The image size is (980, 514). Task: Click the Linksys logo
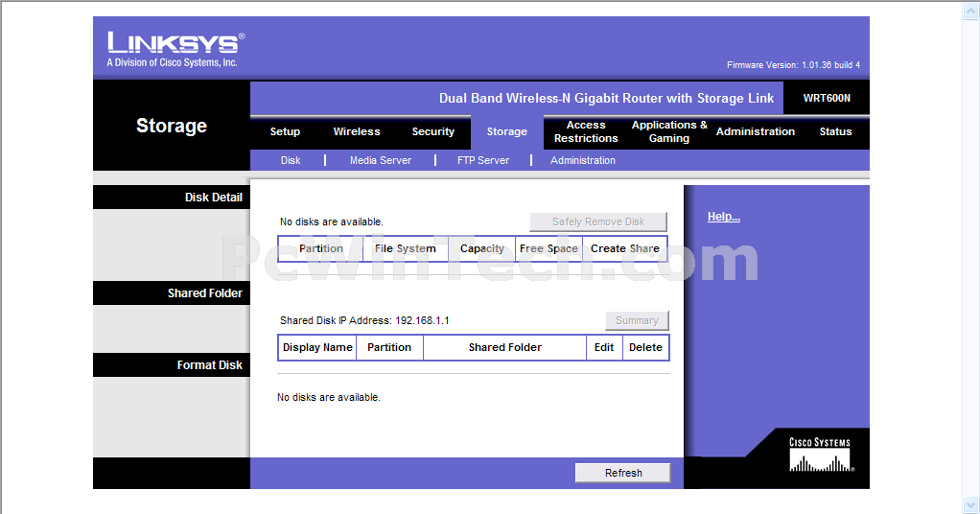pyautogui.click(x=175, y=49)
